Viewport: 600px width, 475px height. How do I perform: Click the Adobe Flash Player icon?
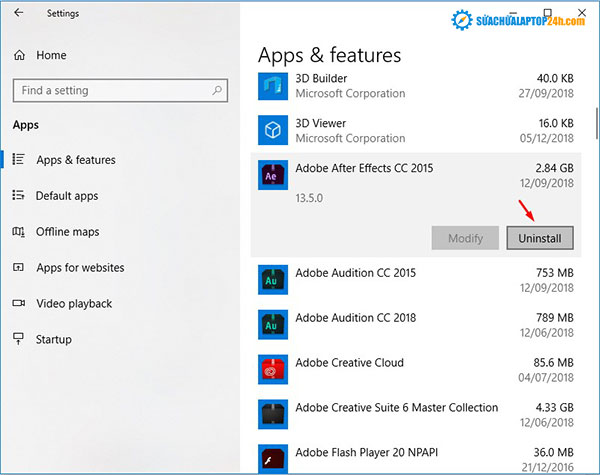(x=273, y=458)
